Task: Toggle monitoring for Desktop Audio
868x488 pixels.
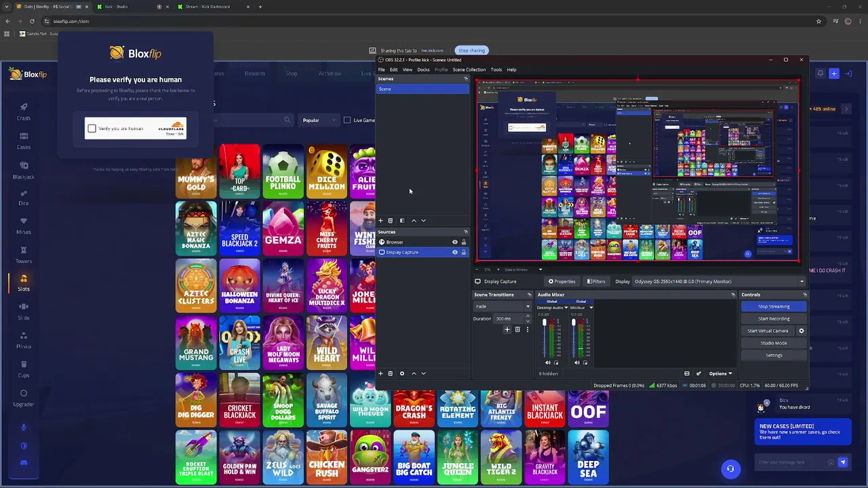Action: pyautogui.click(x=556, y=363)
